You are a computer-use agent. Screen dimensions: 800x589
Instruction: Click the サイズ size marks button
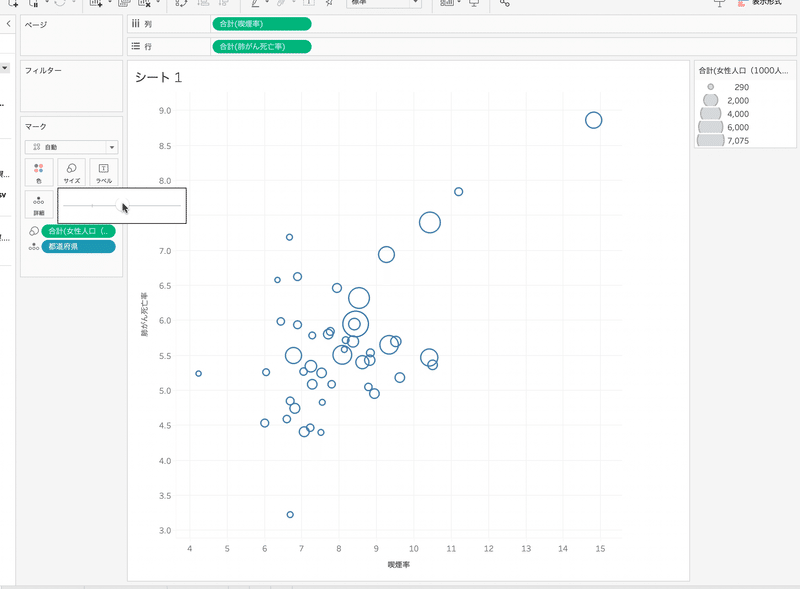click(x=71, y=173)
